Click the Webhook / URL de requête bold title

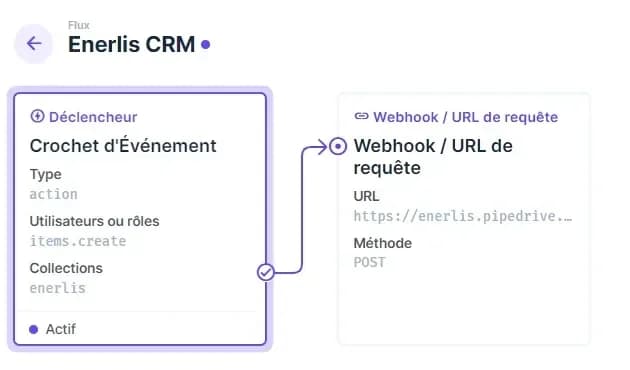pos(433,157)
